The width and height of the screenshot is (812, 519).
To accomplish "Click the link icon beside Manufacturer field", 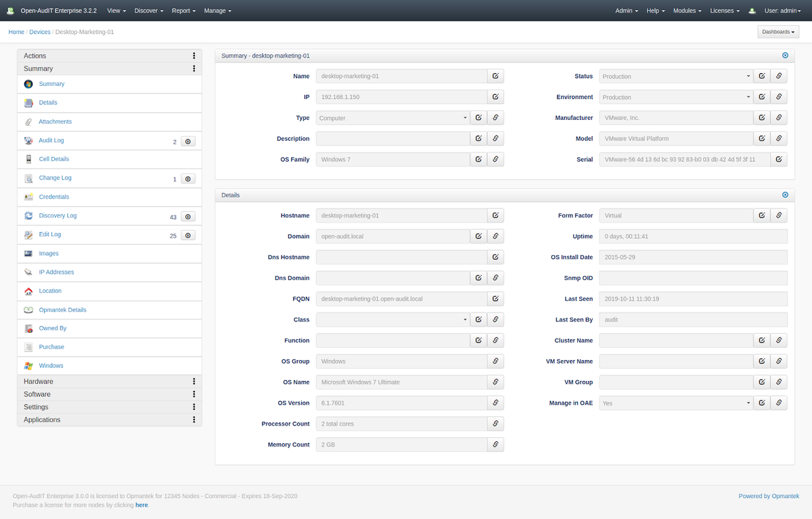I will pos(779,118).
